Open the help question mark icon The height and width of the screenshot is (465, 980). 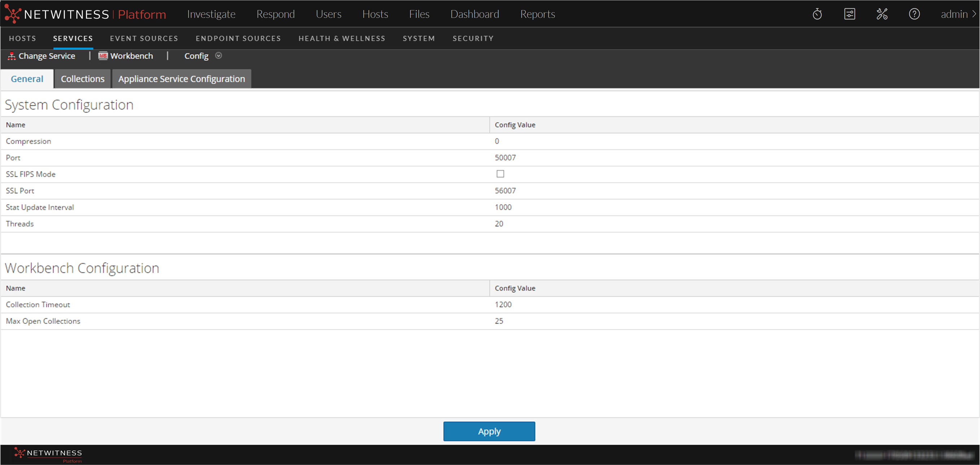pyautogui.click(x=914, y=14)
